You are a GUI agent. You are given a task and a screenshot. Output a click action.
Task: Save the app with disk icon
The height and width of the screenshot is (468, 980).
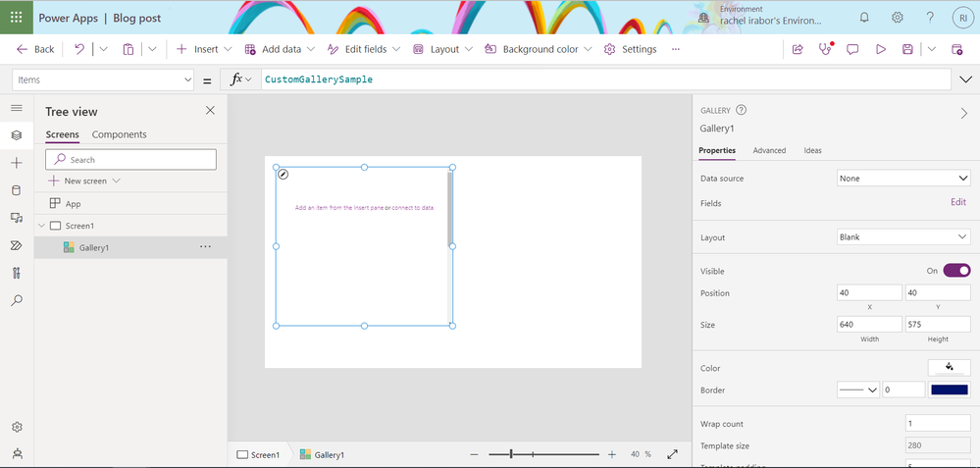coord(908,49)
